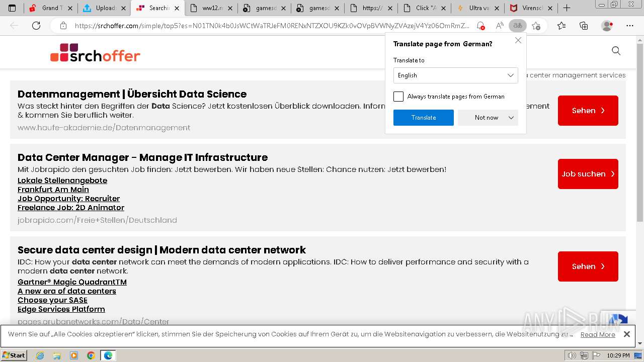The width and height of the screenshot is (644, 362).
Task: Open the Edge Services Platform link
Action: pos(61,309)
